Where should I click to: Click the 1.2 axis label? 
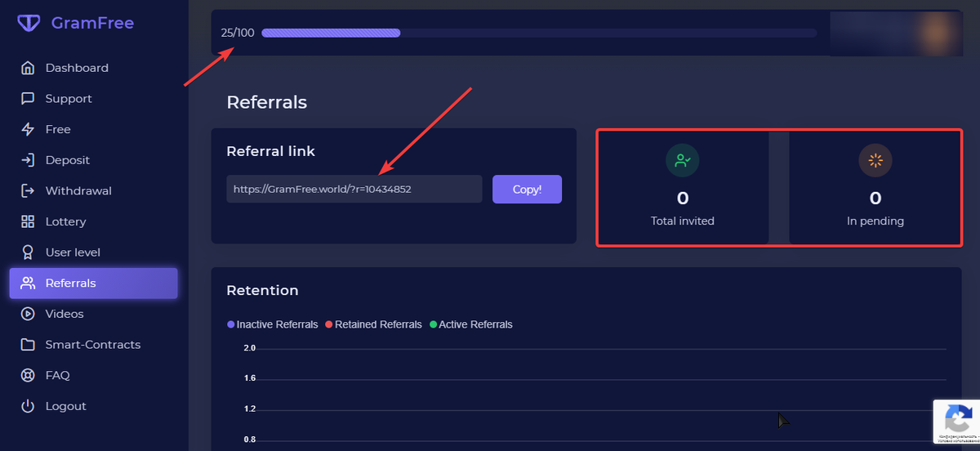(250, 409)
